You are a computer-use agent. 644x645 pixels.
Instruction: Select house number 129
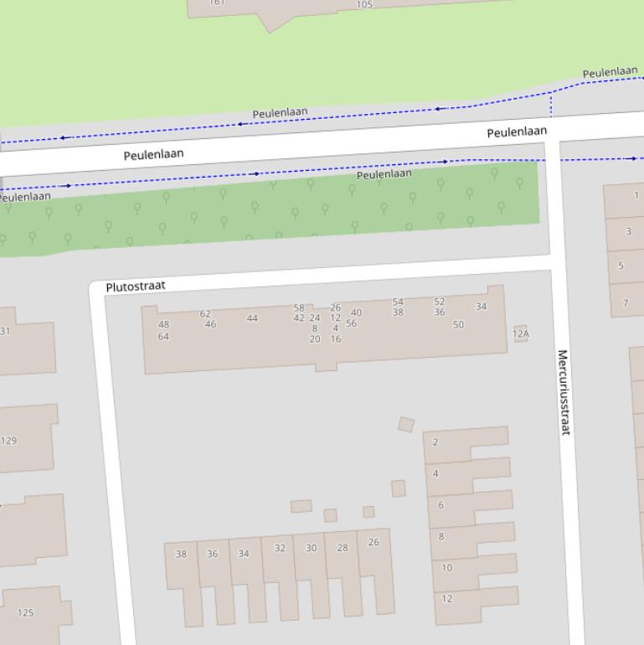coord(8,441)
